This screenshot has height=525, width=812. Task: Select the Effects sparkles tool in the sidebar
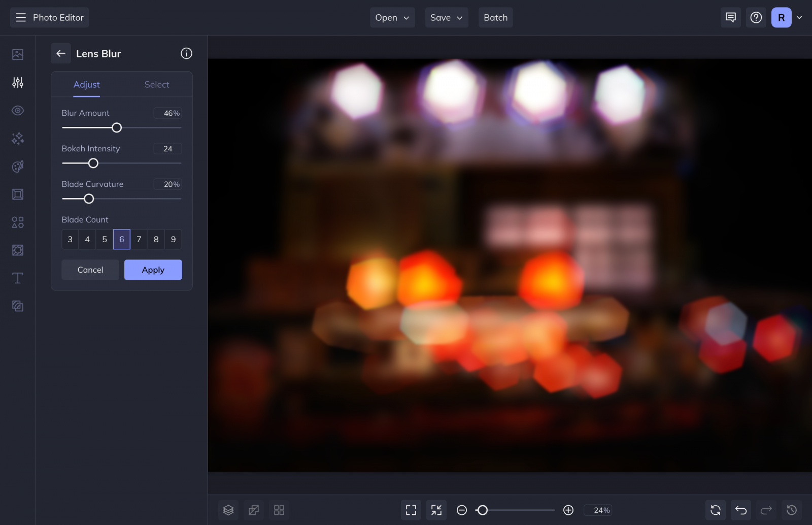click(17, 138)
